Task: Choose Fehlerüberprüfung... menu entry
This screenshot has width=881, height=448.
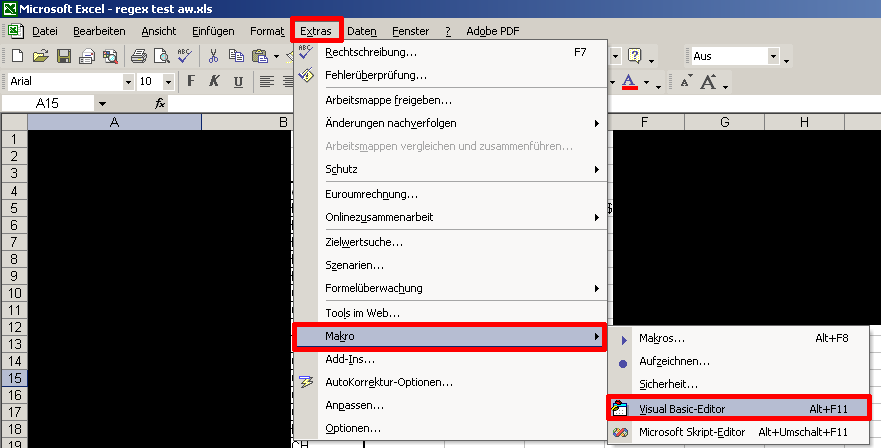Action: click(450, 75)
